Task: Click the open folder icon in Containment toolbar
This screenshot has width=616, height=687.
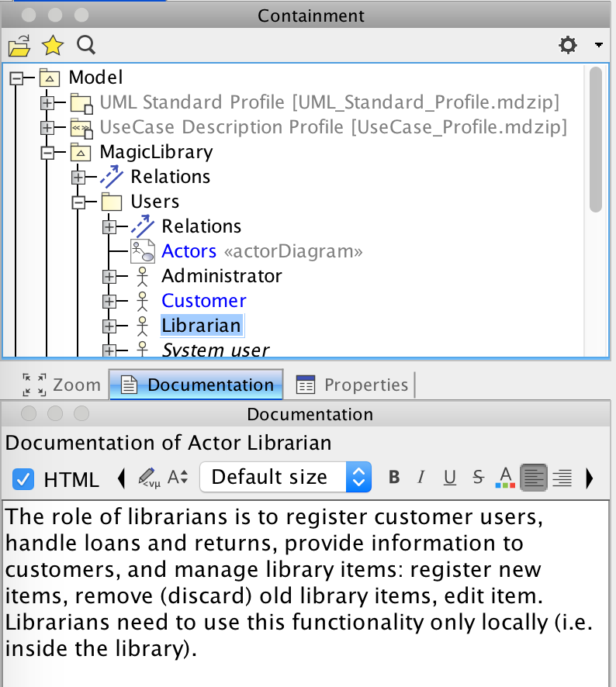Action: coord(19,46)
